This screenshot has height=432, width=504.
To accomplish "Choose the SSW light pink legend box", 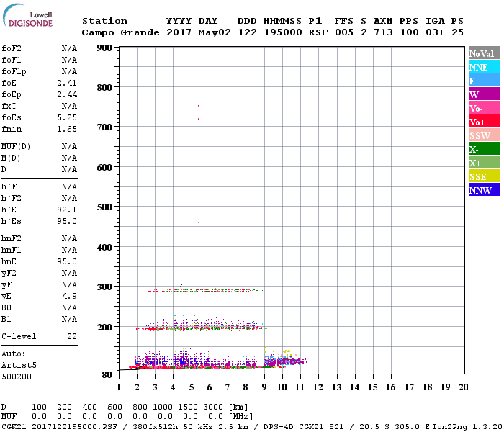I will (x=483, y=135).
